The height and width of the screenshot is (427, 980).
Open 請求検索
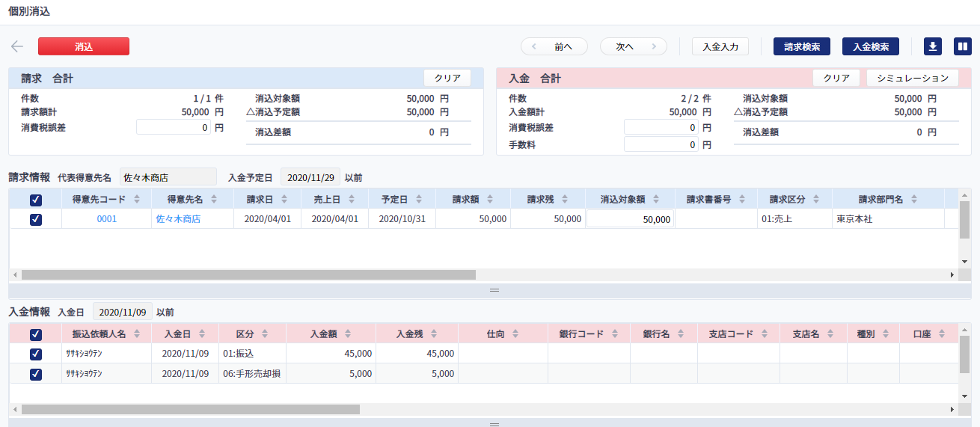pos(802,46)
